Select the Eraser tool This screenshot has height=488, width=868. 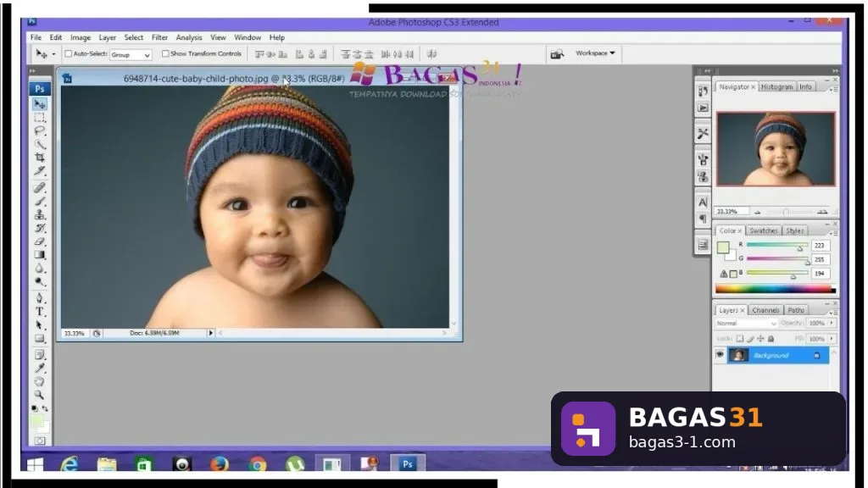click(39, 241)
